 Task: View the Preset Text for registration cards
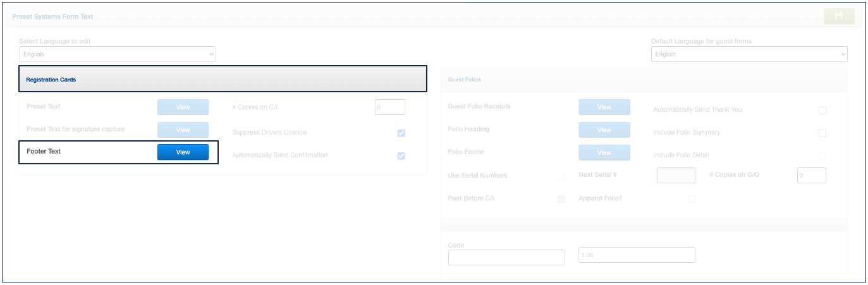[183, 107]
